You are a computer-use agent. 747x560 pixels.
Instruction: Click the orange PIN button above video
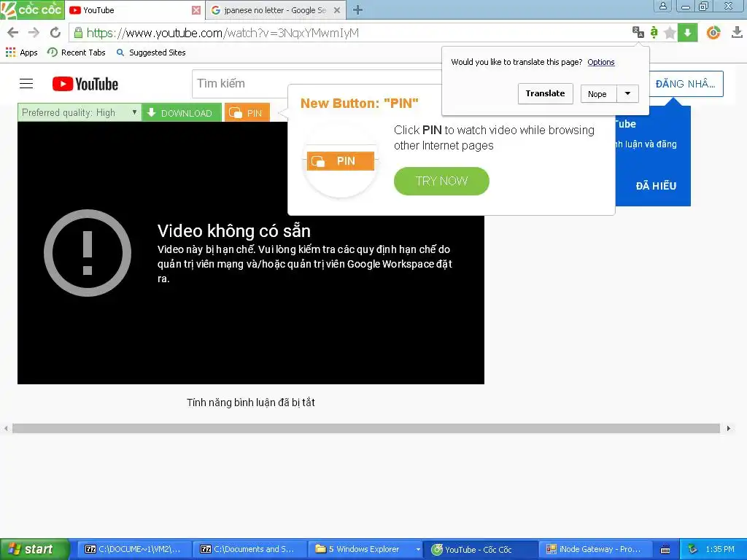click(x=247, y=113)
